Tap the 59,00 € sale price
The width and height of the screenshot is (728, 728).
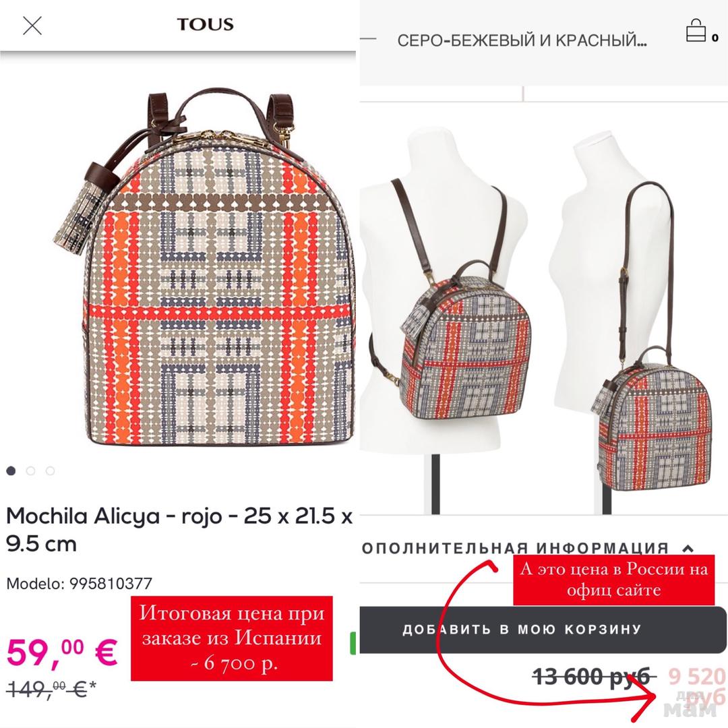[62, 653]
